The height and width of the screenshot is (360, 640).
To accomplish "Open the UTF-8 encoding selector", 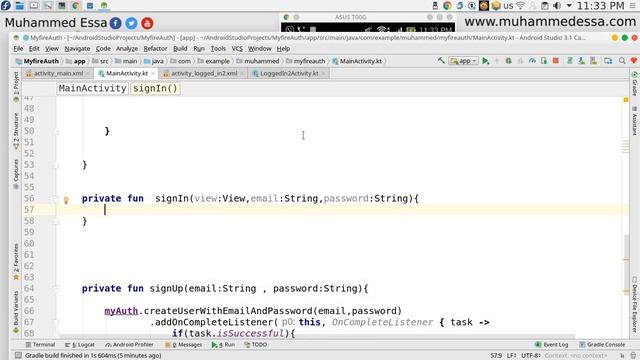I will pyautogui.click(x=531, y=356).
